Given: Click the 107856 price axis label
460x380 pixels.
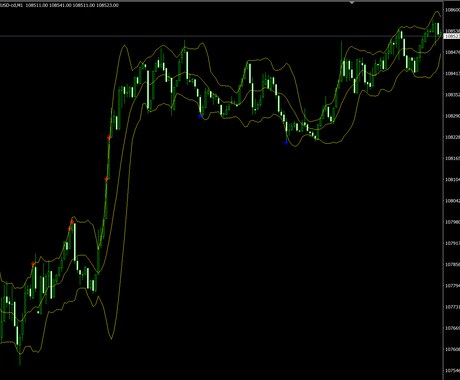Looking at the screenshot, I should point(453,264).
